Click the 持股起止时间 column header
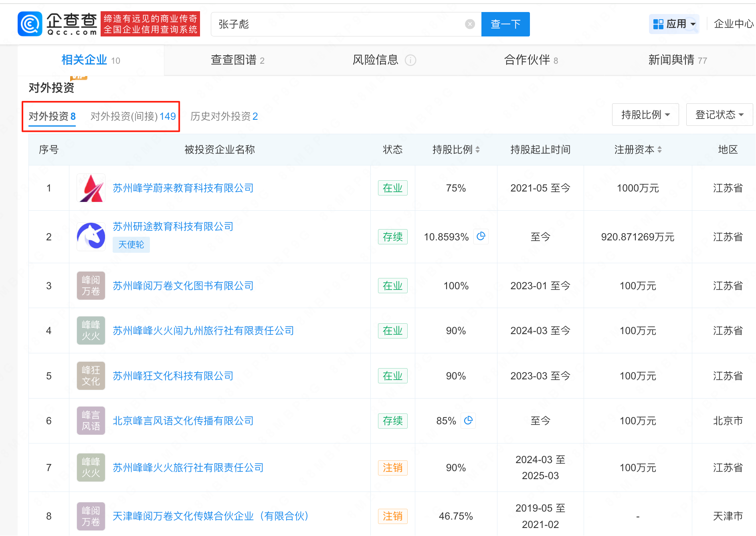 tap(540, 149)
